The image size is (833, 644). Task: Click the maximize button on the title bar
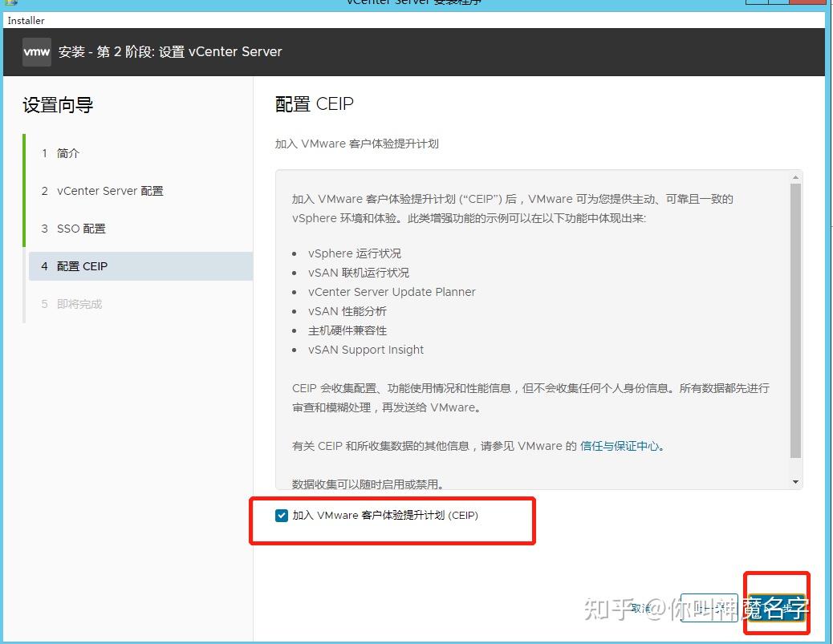click(x=777, y=4)
